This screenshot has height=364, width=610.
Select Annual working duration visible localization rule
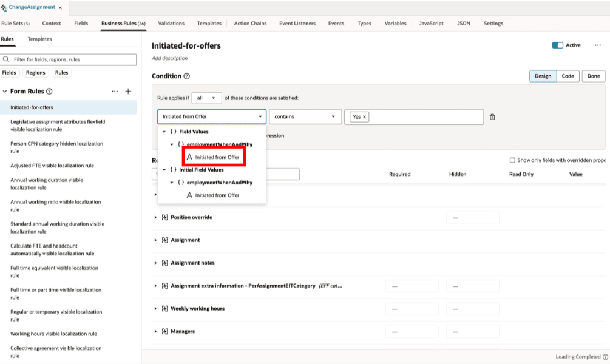(x=47, y=184)
